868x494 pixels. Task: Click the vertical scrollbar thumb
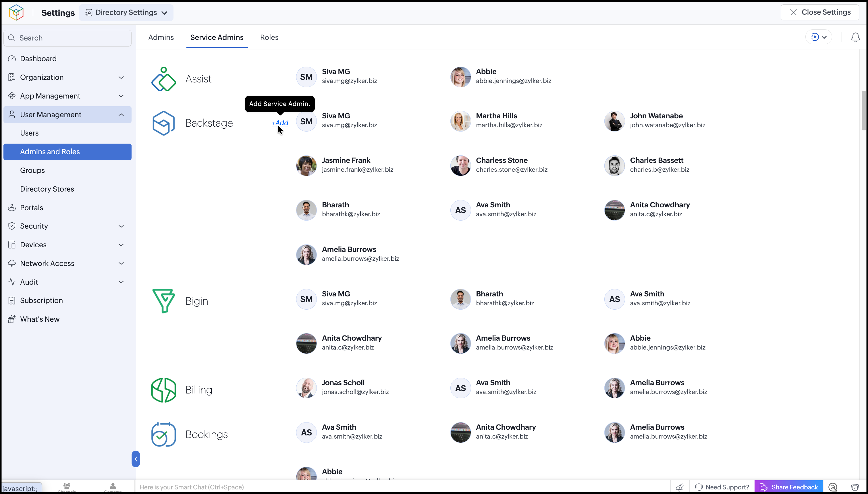[864, 111]
